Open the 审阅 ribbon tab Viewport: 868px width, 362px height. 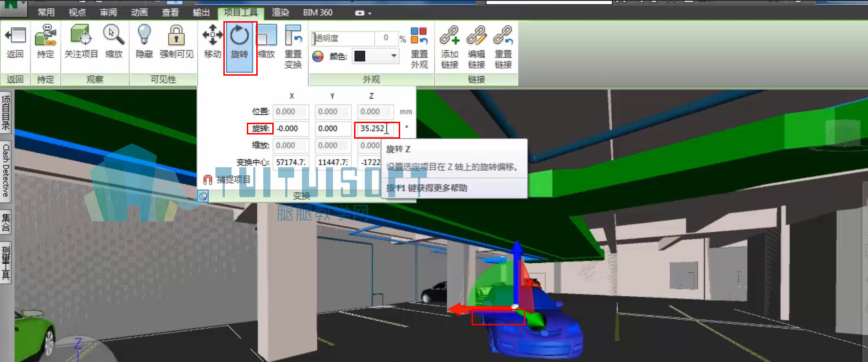[x=108, y=12]
